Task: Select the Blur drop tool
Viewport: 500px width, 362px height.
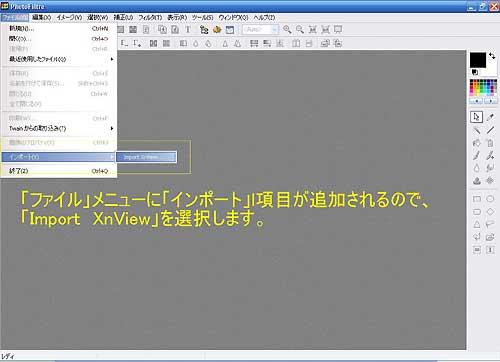Action: pyautogui.click(x=477, y=168)
